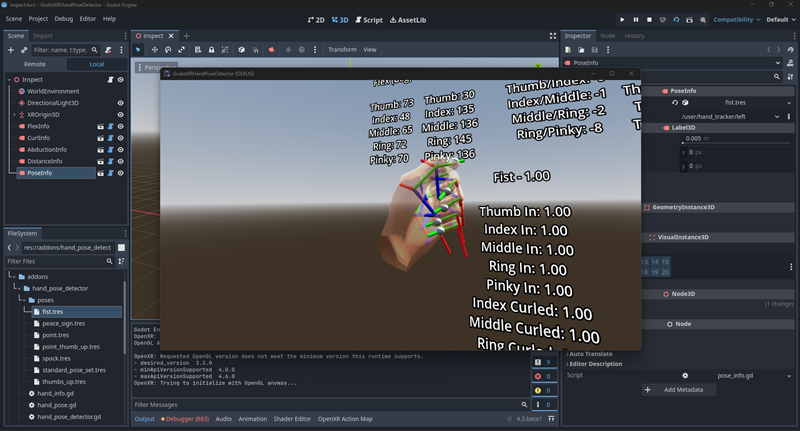
Task: Expand the Editor Description section
Action: 595,364
